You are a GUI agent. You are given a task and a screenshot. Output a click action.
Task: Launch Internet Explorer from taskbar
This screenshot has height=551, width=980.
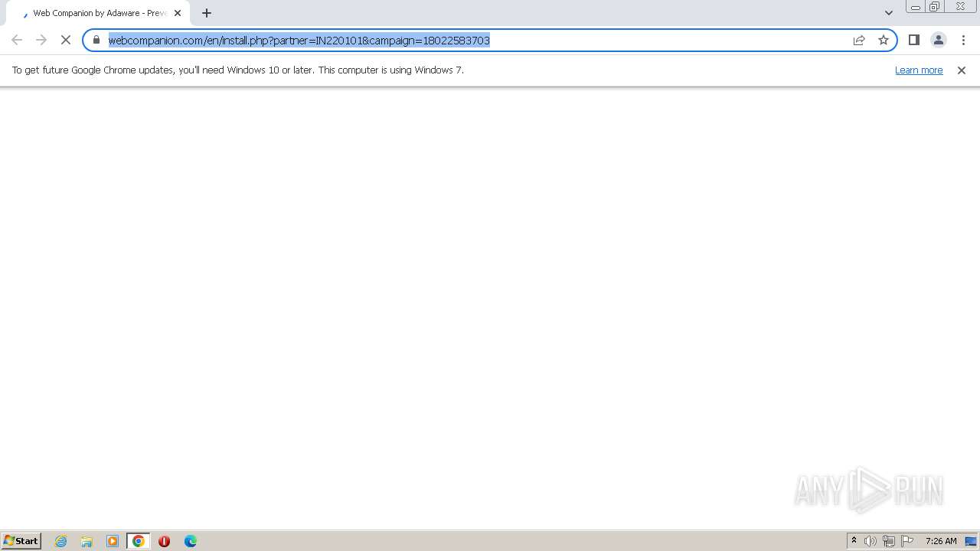click(61, 541)
